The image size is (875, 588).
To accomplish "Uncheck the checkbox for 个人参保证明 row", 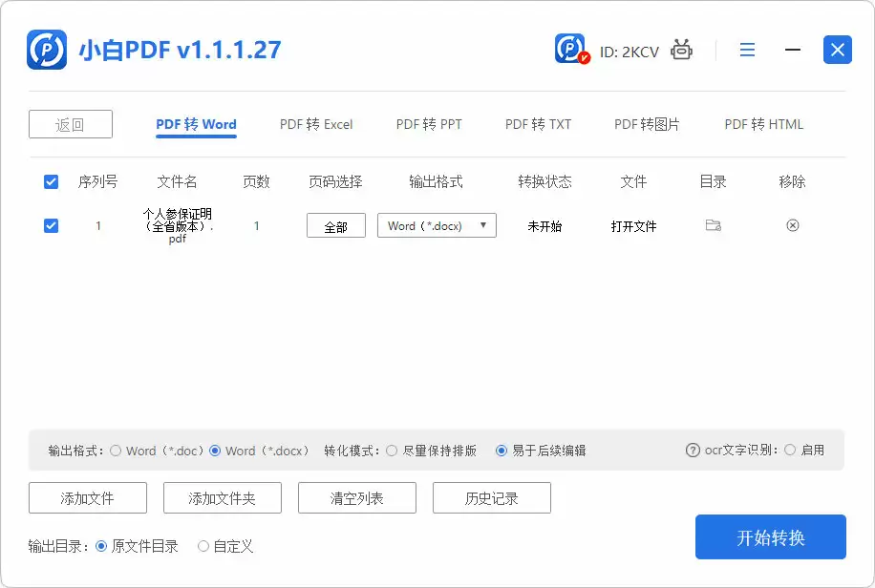I will pyautogui.click(x=51, y=226).
